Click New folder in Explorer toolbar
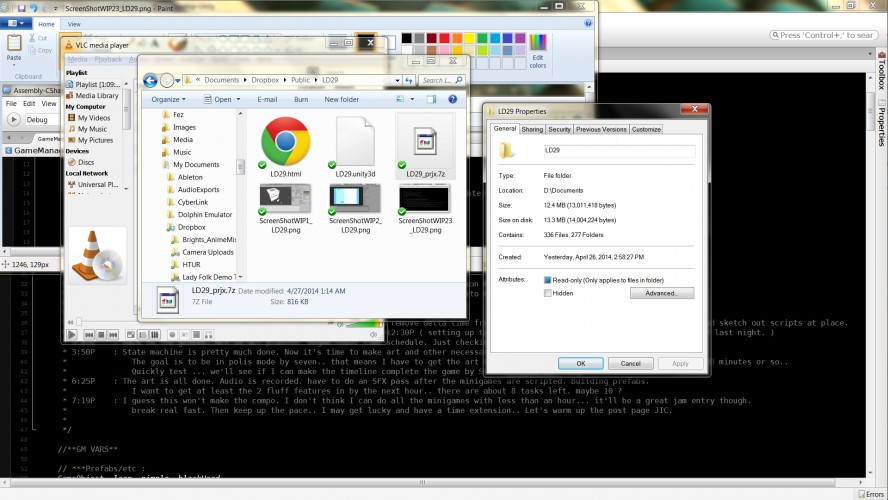This screenshot has height=500, width=888. 341,99
